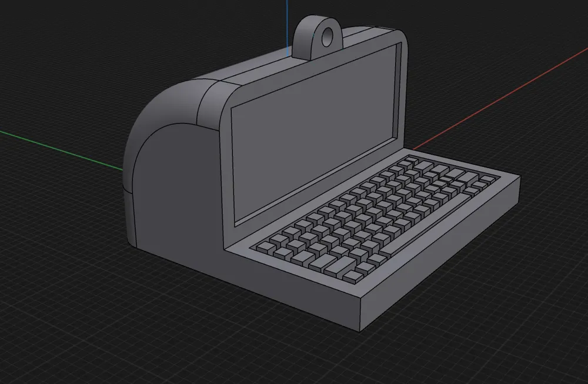Click empty viewport space to deselect

pyautogui.click(x=71, y=329)
